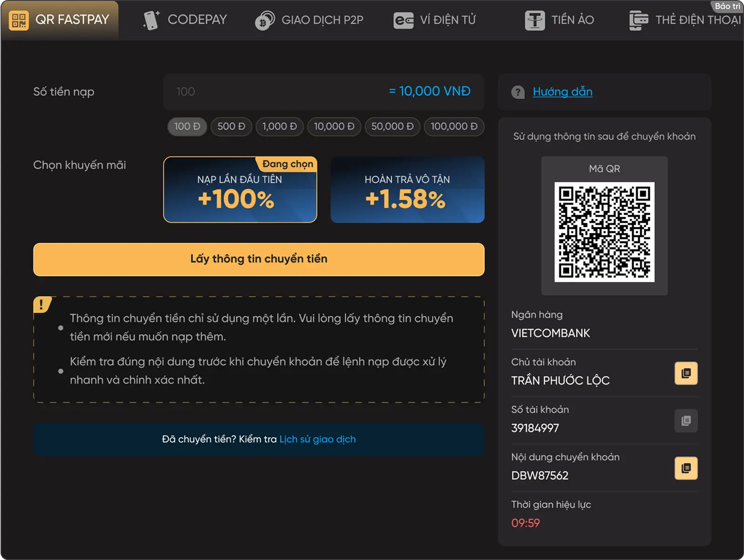The image size is (744, 560).
Task: Click the e-wallet icon
Action: coord(403,20)
